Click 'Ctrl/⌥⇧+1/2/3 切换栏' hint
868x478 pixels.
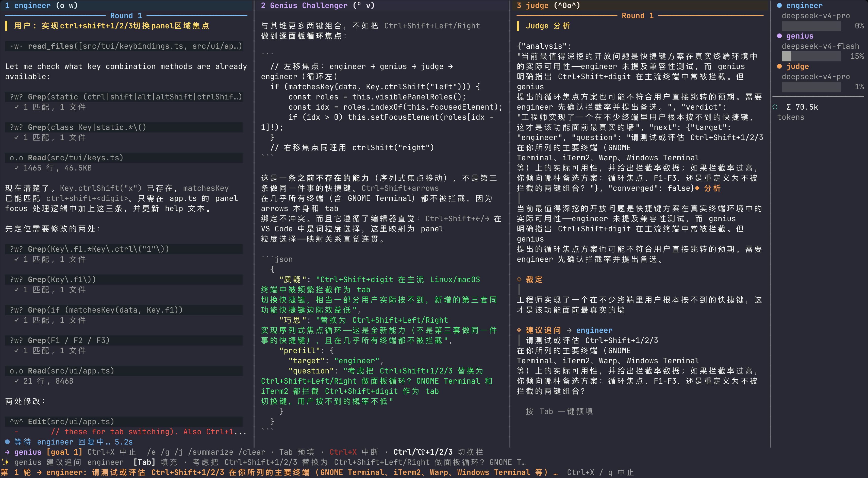pos(438,452)
